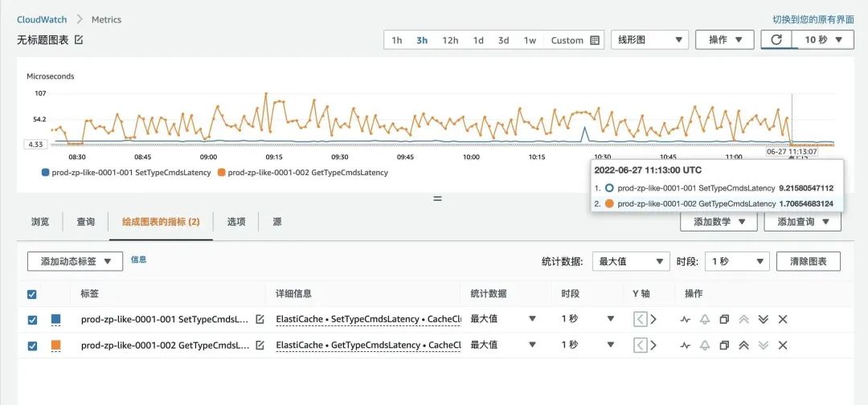Move GetTypeCmdsLatency to left Y axis

pyautogui.click(x=641, y=346)
